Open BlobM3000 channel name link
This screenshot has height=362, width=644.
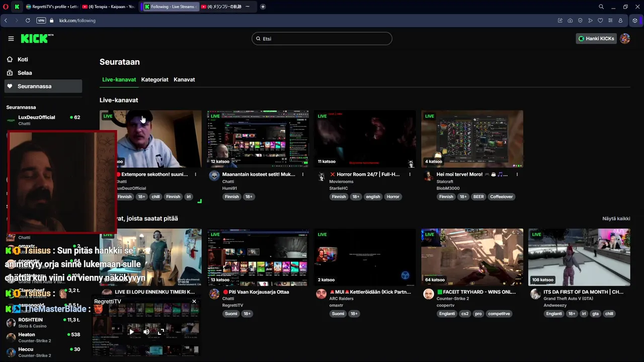pyautogui.click(x=448, y=189)
